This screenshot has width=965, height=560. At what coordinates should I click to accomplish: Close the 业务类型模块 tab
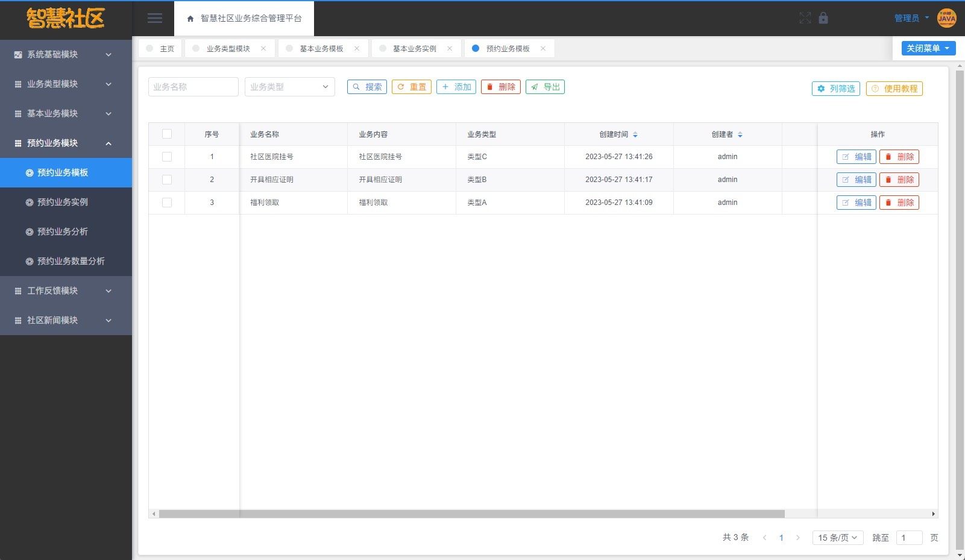[x=263, y=49]
